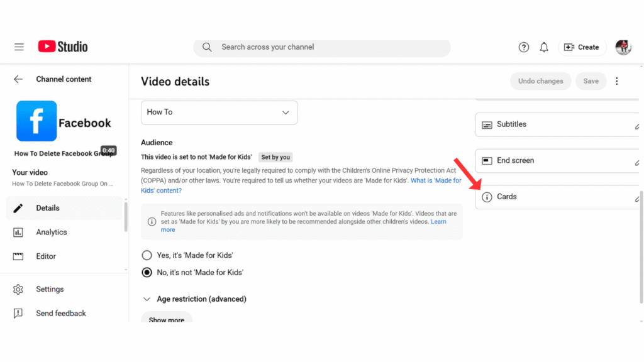Click the YouTube Studio logo
This screenshot has height=362, width=644.
tap(63, 47)
